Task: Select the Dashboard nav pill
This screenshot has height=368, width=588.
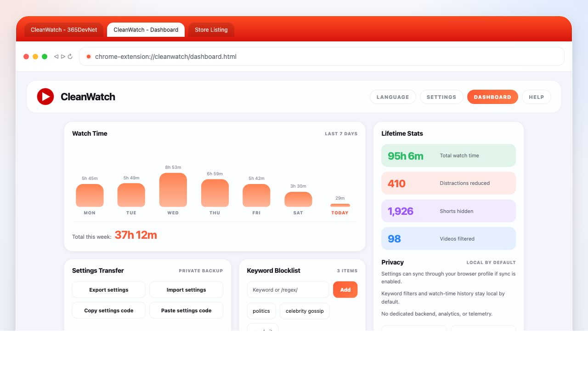Action: click(x=492, y=97)
